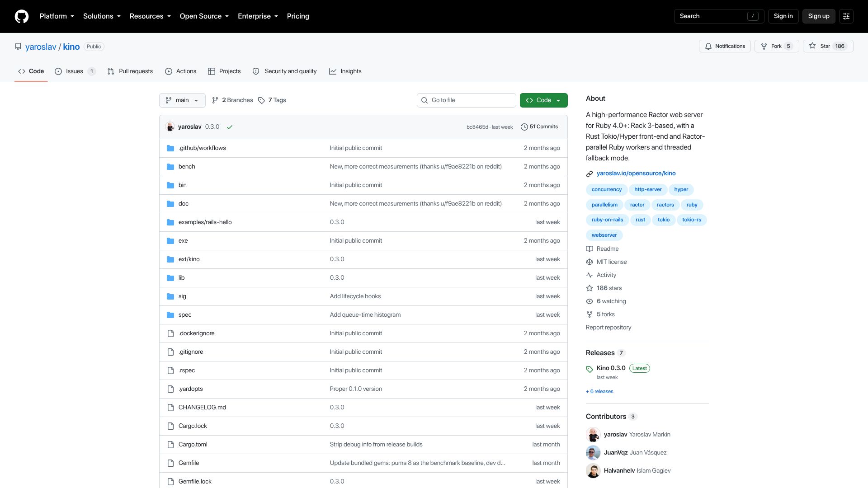Check the commit status green checkmark
The image size is (868, 488).
[230, 127]
